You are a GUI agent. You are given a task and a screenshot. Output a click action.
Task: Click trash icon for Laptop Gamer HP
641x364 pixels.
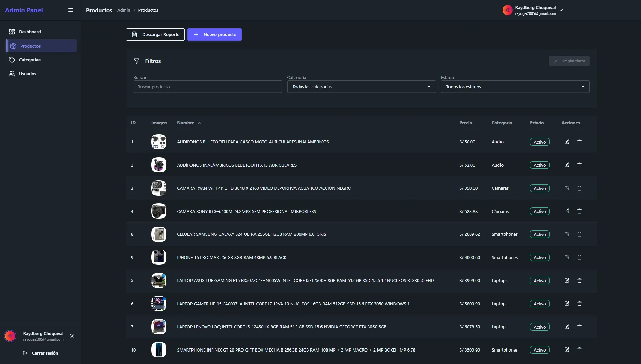[579, 304]
